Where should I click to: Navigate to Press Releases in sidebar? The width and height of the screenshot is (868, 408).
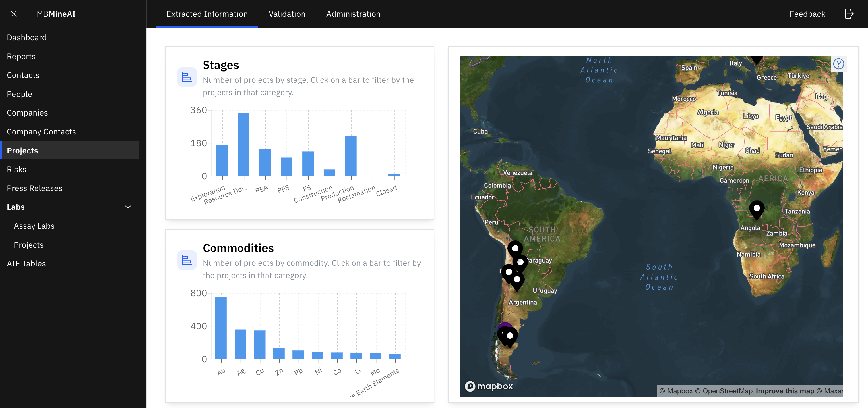34,188
